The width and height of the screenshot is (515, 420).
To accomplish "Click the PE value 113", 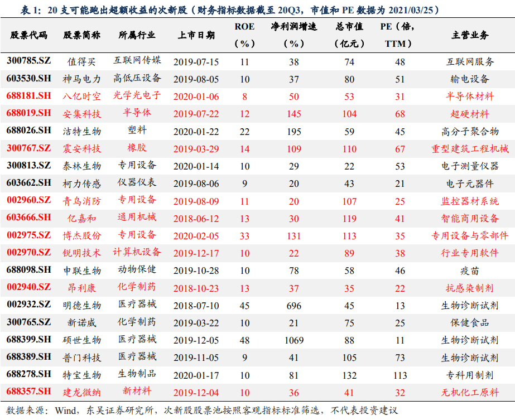I will 400,375.
